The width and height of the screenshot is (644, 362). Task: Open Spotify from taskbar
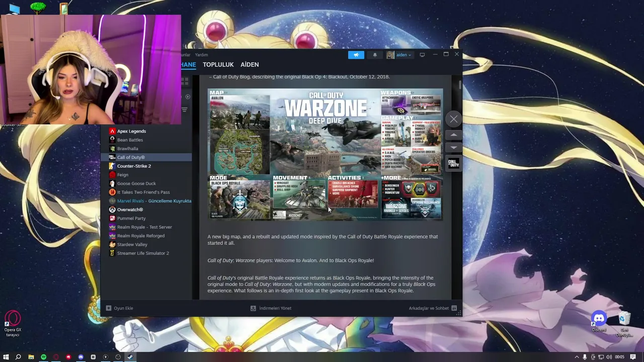click(x=44, y=357)
